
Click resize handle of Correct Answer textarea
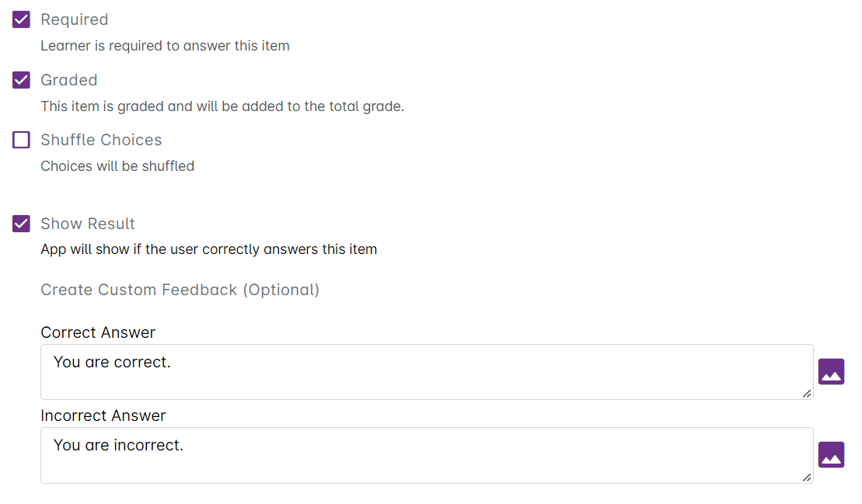click(807, 394)
